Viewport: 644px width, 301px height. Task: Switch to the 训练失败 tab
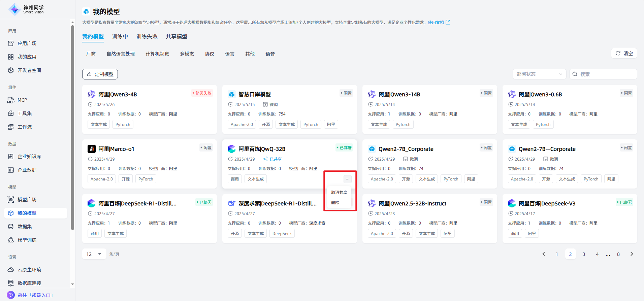pos(147,36)
